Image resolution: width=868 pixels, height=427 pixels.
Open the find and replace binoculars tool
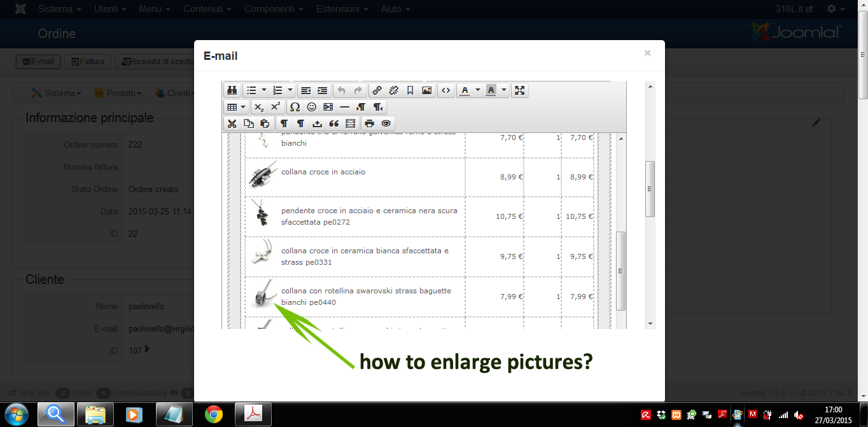[232, 90]
